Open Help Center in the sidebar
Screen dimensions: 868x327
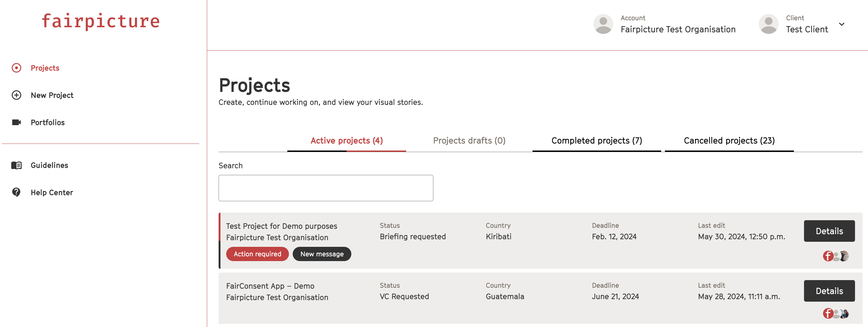coord(52,192)
